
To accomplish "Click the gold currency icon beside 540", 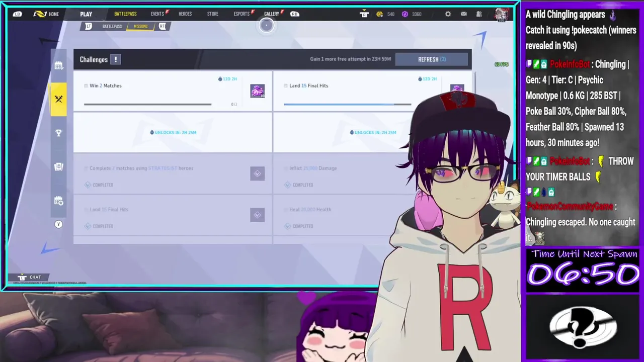I will click(x=380, y=14).
